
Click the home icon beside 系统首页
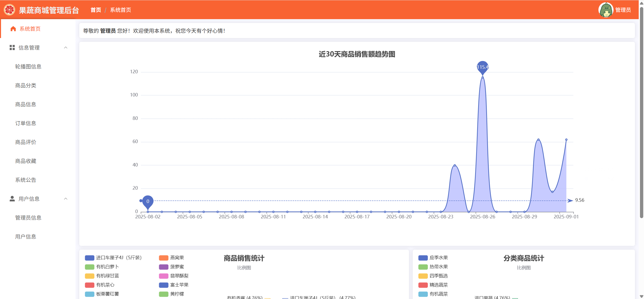13,29
